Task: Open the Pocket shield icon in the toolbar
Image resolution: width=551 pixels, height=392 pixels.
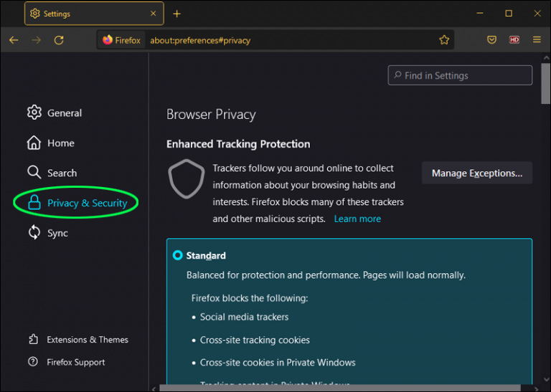Action: pyautogui.click(x=491, y=40)
